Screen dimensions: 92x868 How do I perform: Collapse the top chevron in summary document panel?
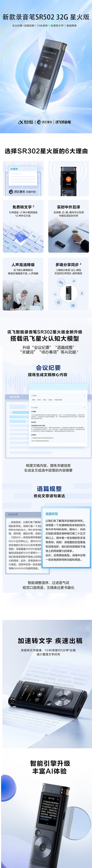[84, 395]
